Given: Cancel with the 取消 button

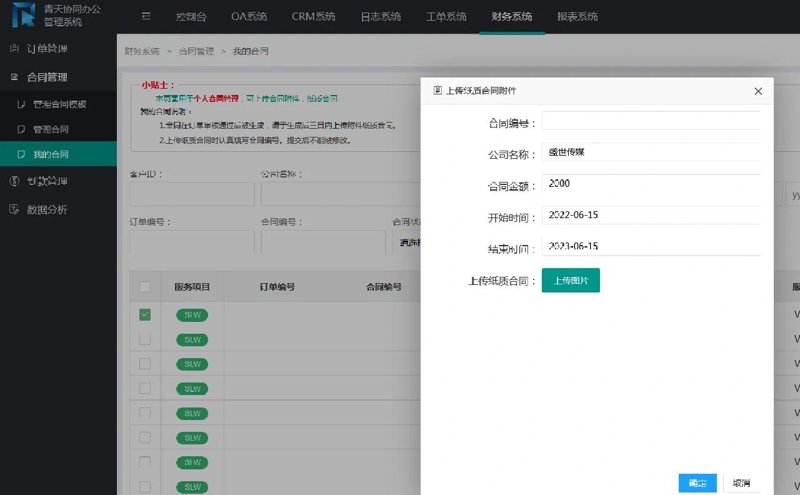Looking at the screenshot, I should 741,483.
